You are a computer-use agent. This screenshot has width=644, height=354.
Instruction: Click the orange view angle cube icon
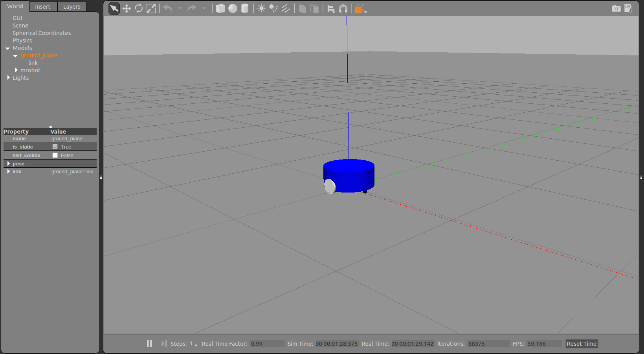[x=360, y=9]
